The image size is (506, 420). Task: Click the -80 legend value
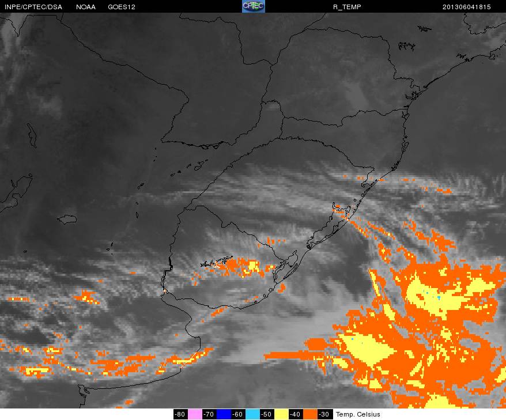(180, 414)
